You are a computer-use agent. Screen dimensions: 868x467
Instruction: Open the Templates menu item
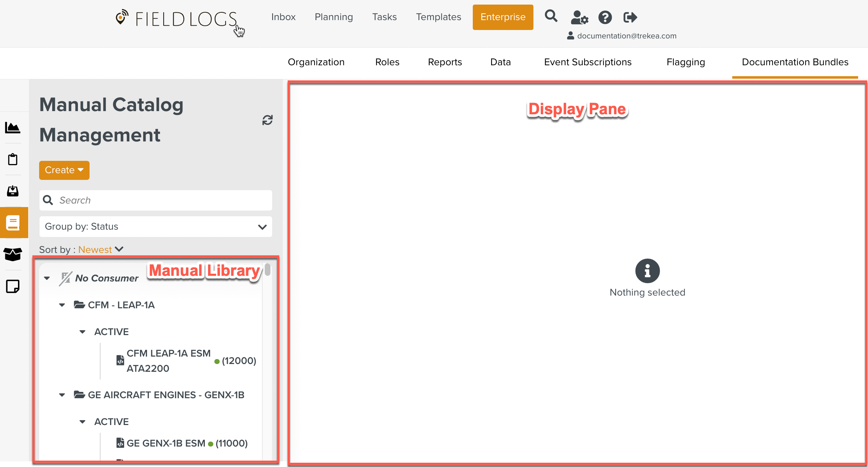coord(438,17)
